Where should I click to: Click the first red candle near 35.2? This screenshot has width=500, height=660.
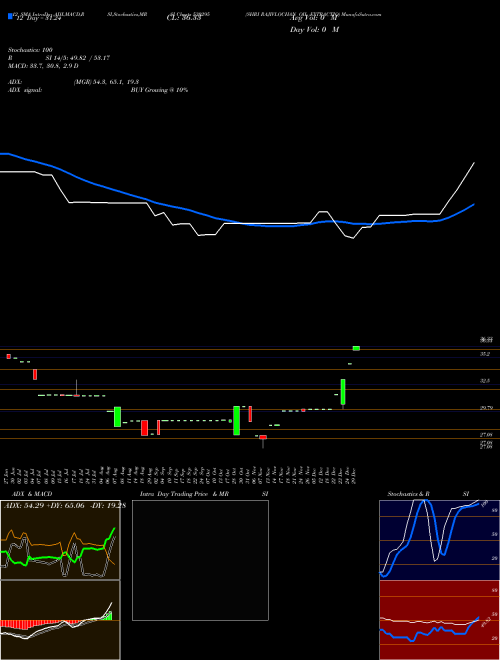[x=8, y=357]
